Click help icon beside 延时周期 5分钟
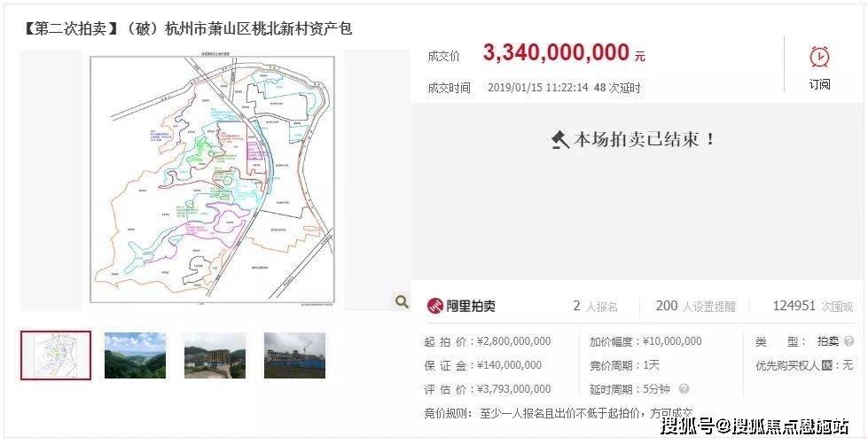This screenshot has width=868, height=445. [x=684, y=389]
